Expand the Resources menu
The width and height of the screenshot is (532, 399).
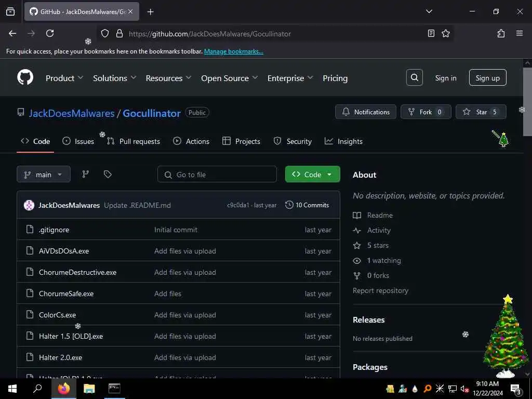click(x=169, y=78)
